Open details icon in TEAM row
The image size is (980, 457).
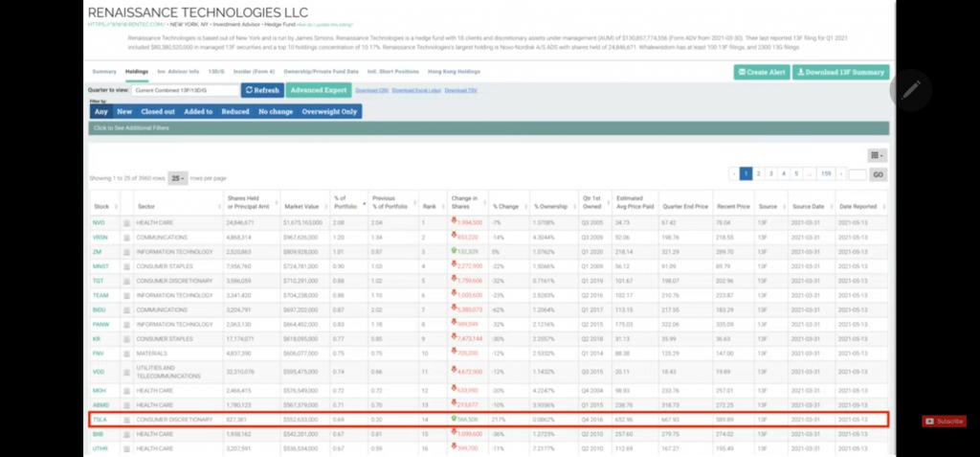(126, 295)
